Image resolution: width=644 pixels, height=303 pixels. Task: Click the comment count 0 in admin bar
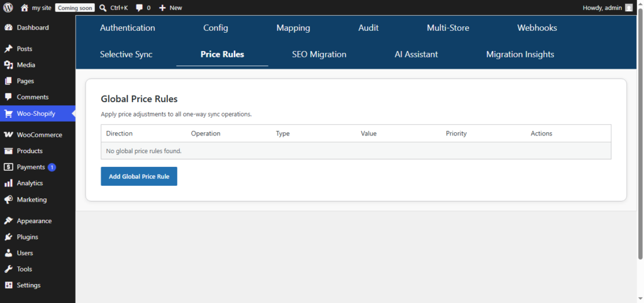click(x=148, y=8)
